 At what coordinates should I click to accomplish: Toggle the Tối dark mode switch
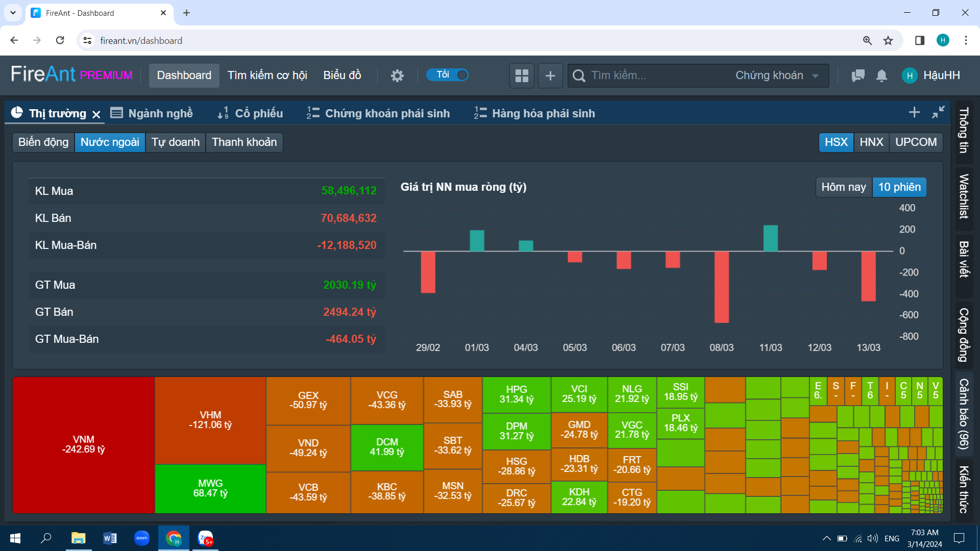tap(448, 75)
